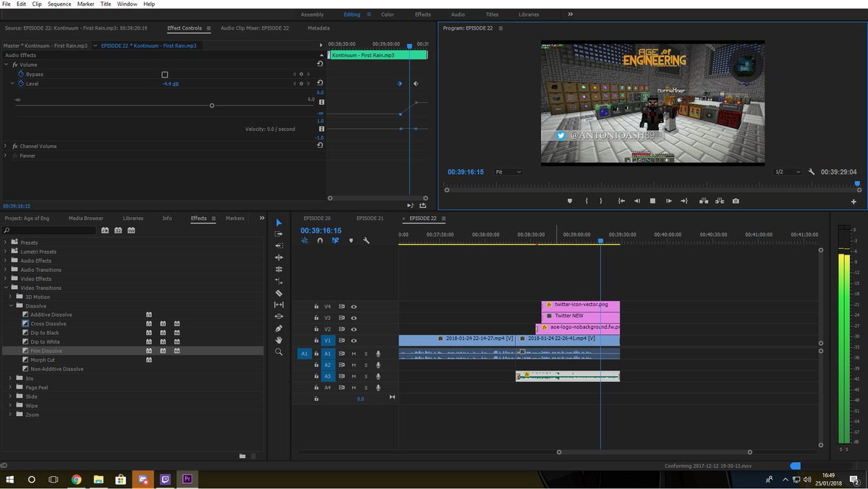
Task: Enable the Bypass checkbox under Volume
Action: point(165,74)
